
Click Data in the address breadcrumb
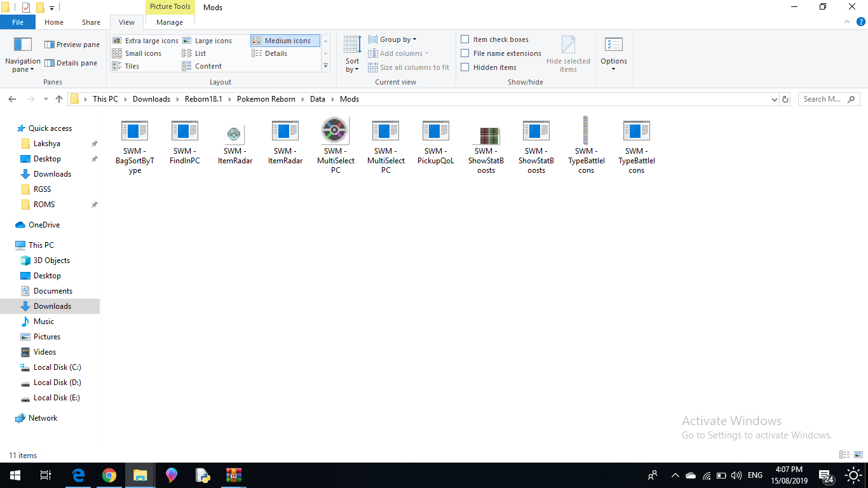[x=318, y=99]
